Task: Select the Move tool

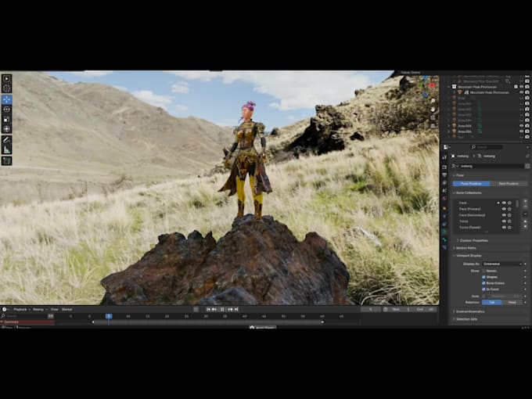Action: coord(6,100)
